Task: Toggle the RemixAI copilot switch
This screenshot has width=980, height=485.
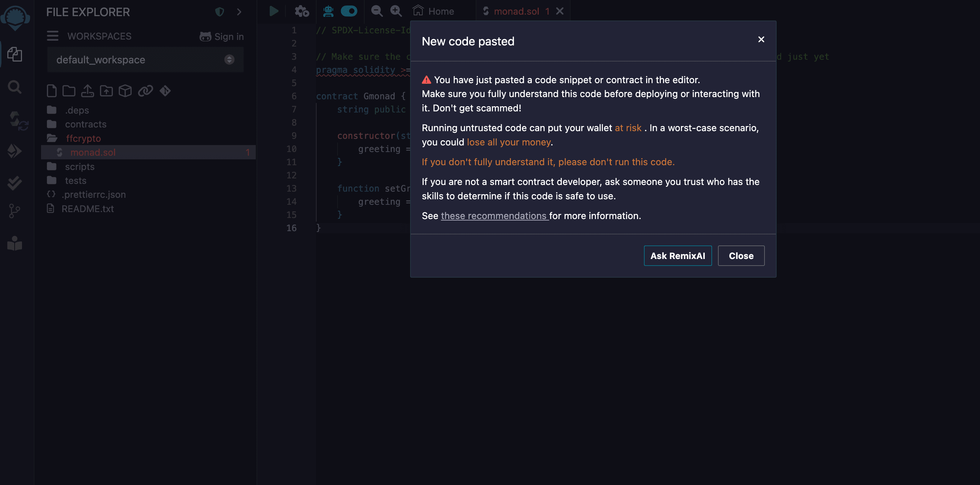Action: pyautogui.click(x=349, y=11)
